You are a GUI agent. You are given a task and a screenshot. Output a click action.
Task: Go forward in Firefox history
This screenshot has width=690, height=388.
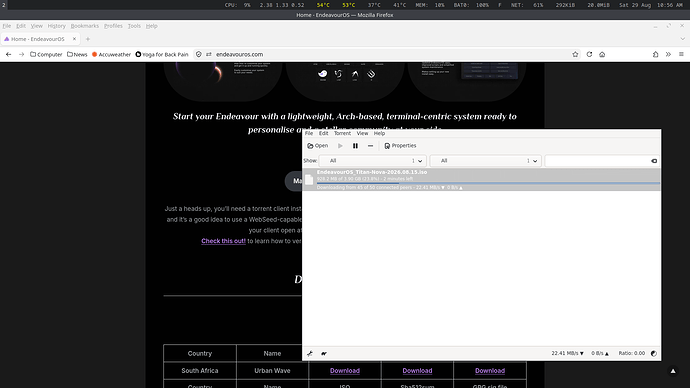click(21, 55)
